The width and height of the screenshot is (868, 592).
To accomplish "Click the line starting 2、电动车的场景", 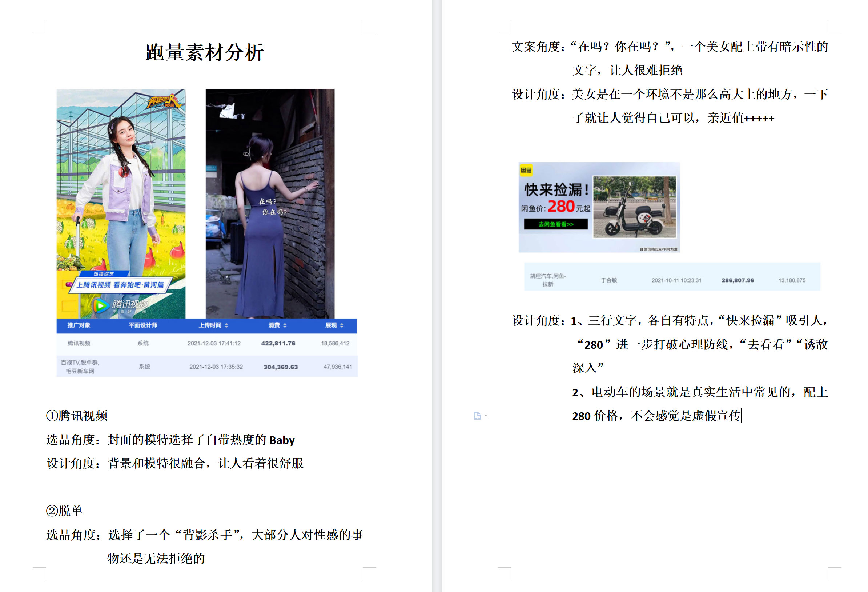I will coord(700,392).
